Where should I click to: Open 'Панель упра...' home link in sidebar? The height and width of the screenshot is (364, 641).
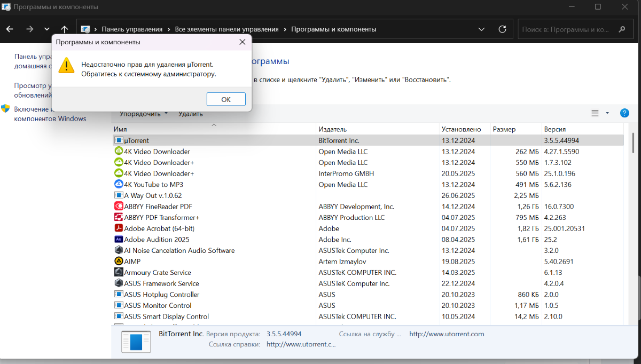pos(33,61)
